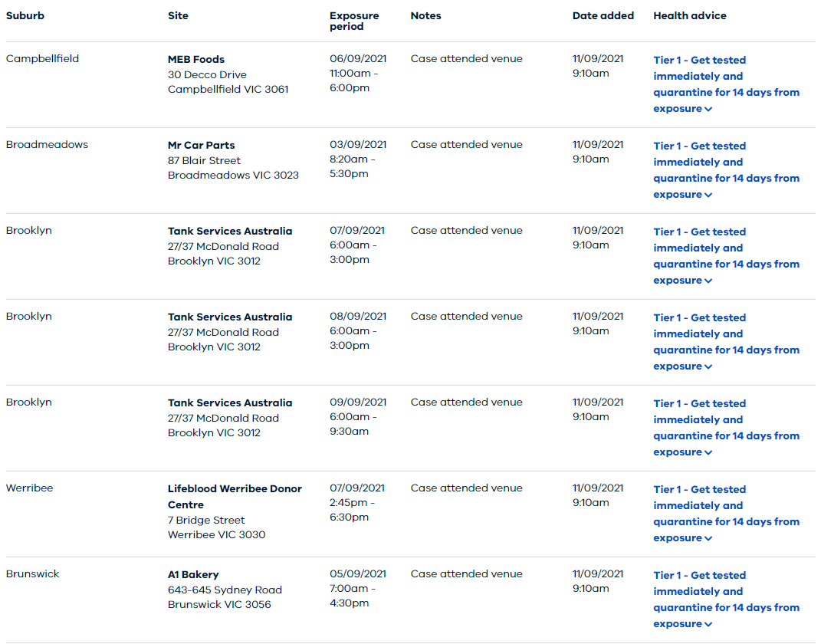Expand advice chevron for A1 Bakery row
The width and height of the screenshot is (821, 644).
coord(708,624)
